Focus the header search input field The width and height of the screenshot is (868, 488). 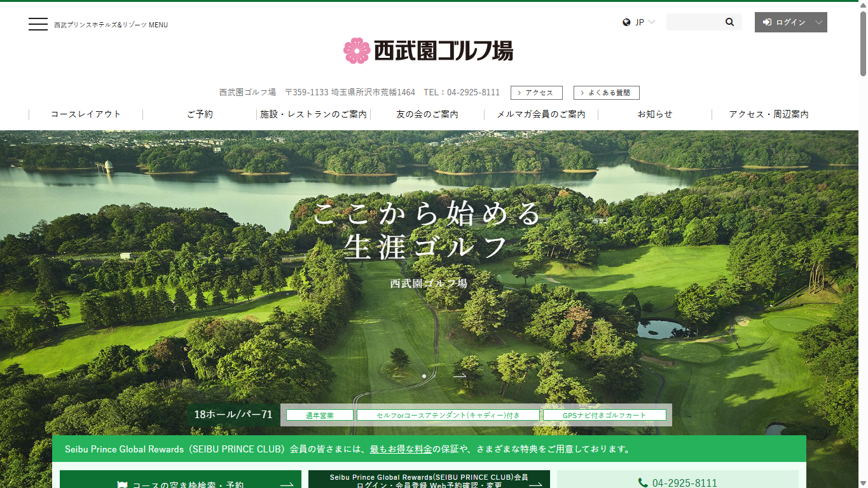click(694, 22)
